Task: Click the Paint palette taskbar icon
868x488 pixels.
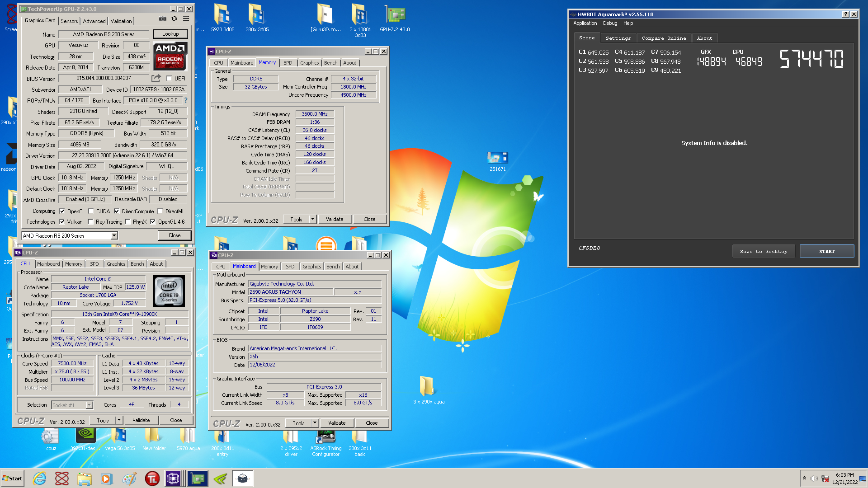Action: pyautogui.click(x=129, y=479)
